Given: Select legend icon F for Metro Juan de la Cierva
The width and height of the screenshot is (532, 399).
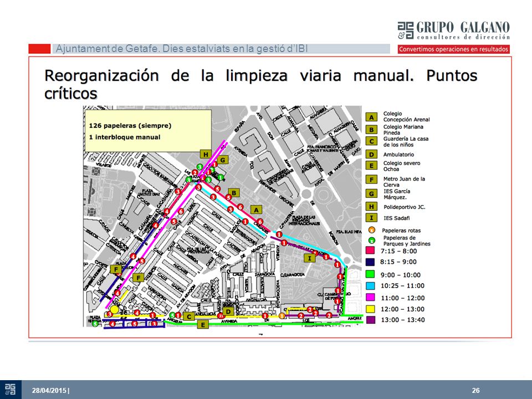Looking at the screenshot, I should pos(371,179).
